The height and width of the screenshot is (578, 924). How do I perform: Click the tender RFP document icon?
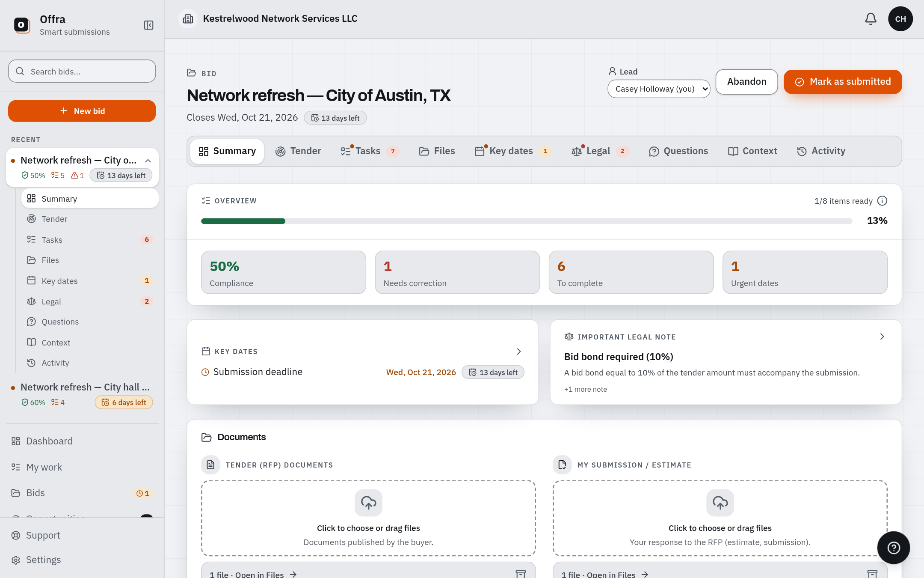tap(210, 465)
